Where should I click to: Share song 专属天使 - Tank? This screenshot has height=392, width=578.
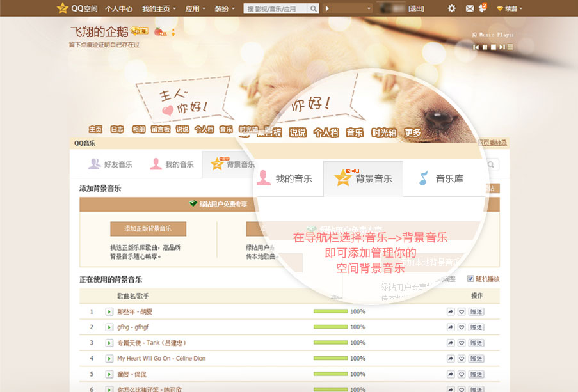tap(451, 343)
